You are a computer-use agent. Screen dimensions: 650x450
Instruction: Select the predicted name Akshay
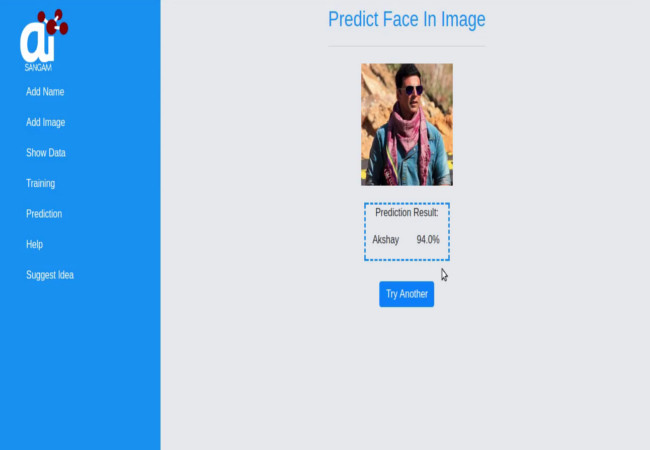click(x=386, y=240)
